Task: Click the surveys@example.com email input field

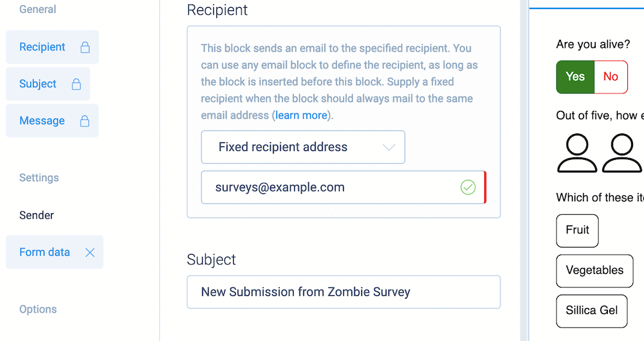Action: point(343,187)
